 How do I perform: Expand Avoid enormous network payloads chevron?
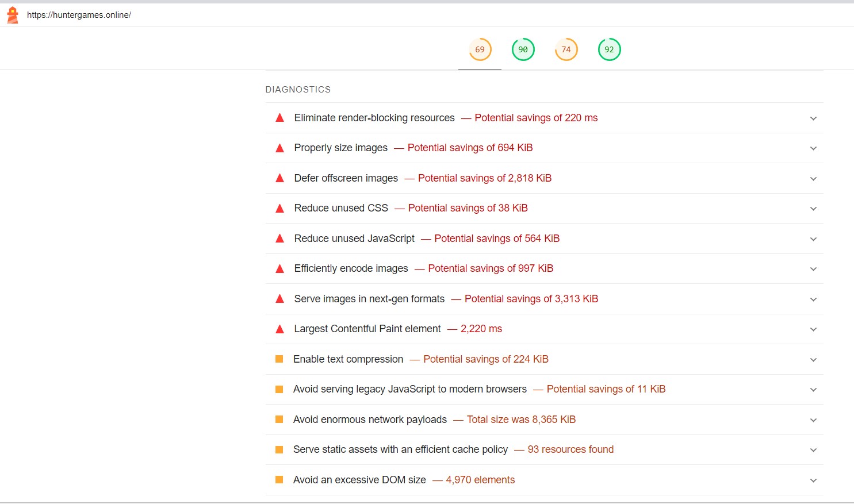pyautogui.click(x=813, y=420)
